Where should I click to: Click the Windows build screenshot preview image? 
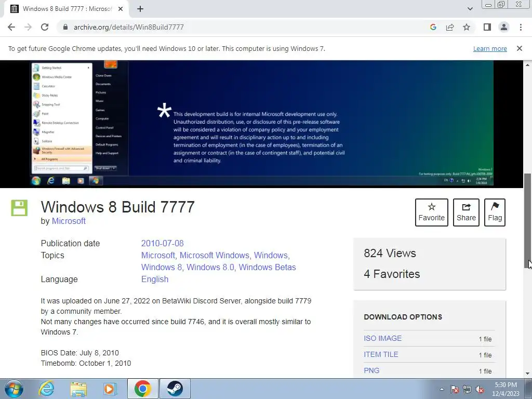(262, 123)
